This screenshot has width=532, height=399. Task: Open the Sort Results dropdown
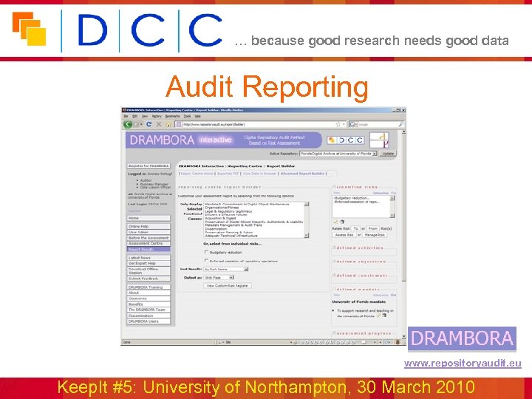226,269
